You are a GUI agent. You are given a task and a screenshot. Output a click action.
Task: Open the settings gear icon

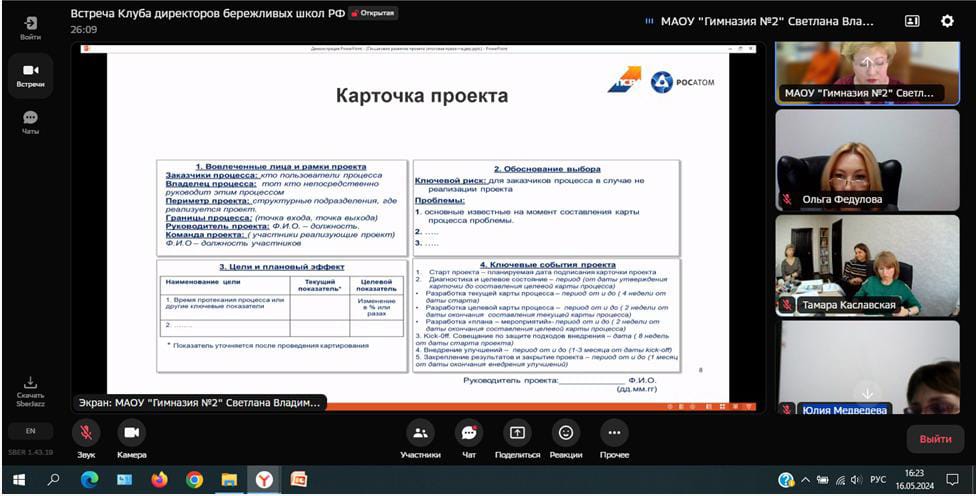(947, 21)
